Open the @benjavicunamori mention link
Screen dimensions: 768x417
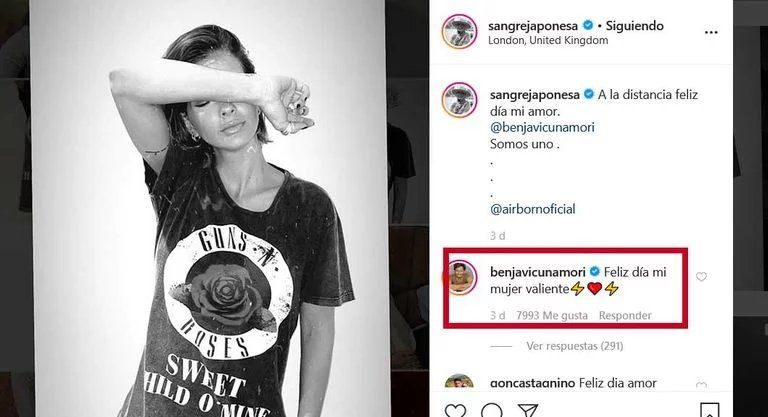coord(542,127)
